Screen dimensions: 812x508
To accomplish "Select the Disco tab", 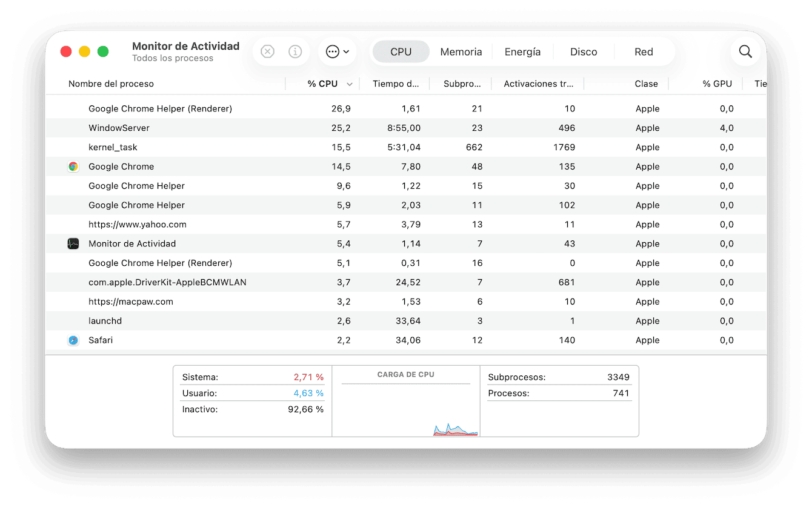I will [x=583, y=51].
